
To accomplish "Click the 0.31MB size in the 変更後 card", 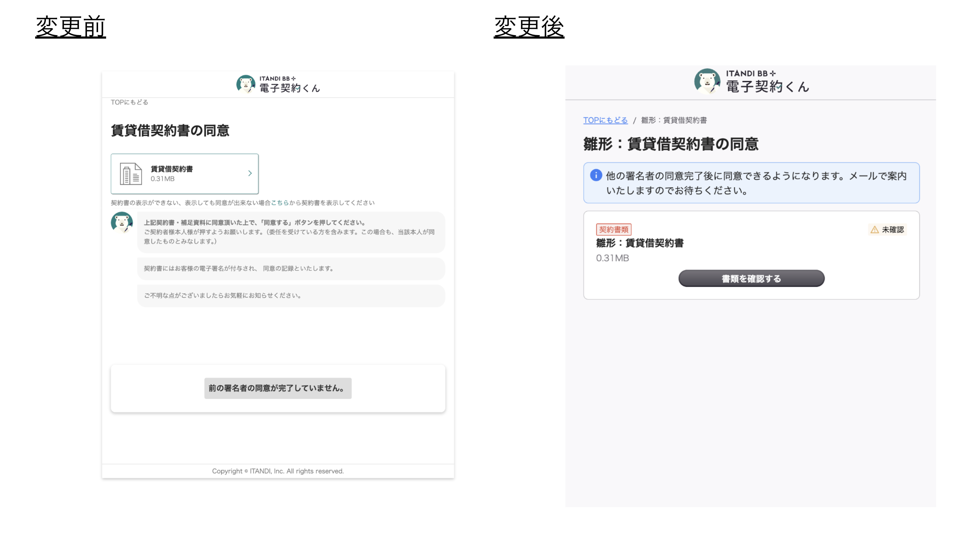I will click(612, 258).
